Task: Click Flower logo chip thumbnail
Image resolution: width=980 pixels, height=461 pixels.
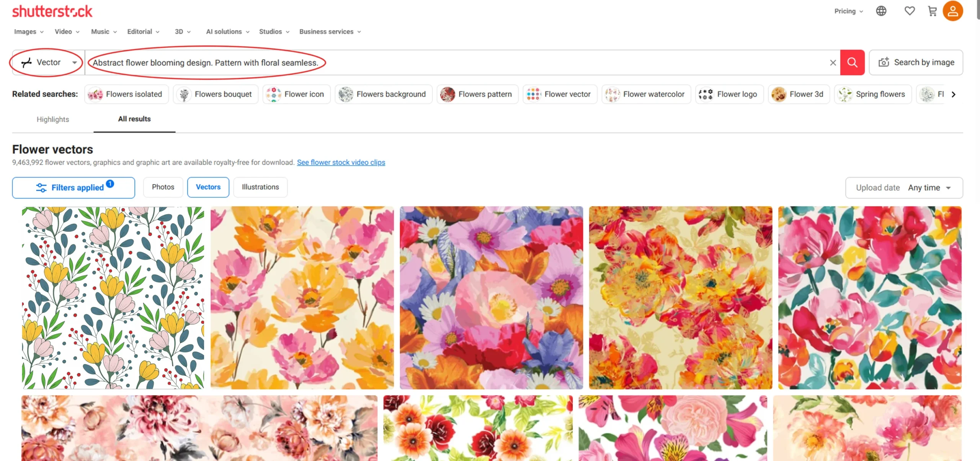Action: pyautogui.click(x=706, y=94)
